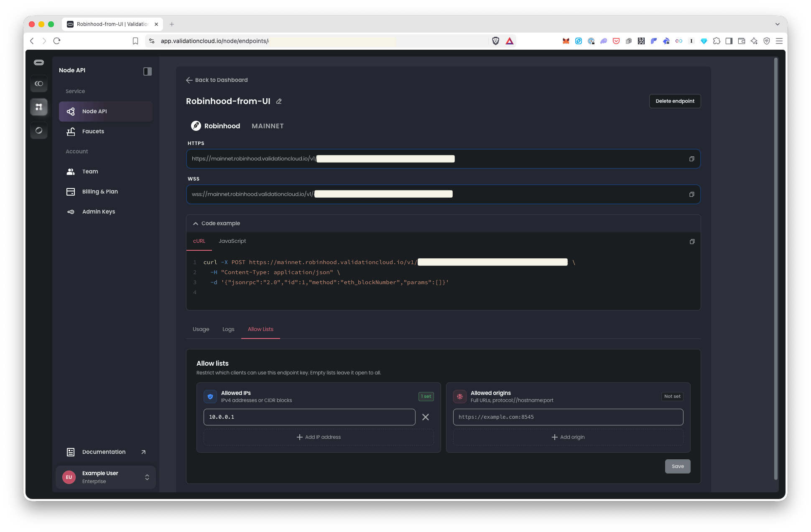
Task: Reload the browser page
Action: click(57, 41)
